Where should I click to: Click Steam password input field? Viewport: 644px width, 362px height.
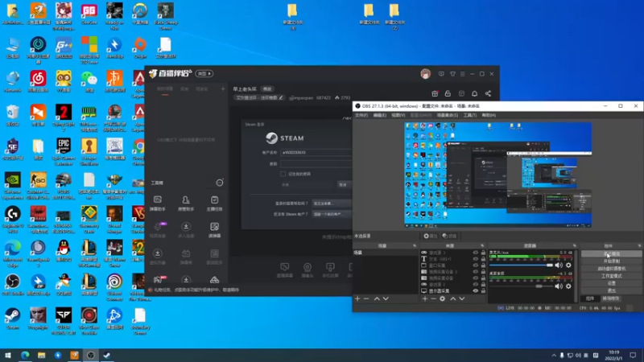(316, 164)
